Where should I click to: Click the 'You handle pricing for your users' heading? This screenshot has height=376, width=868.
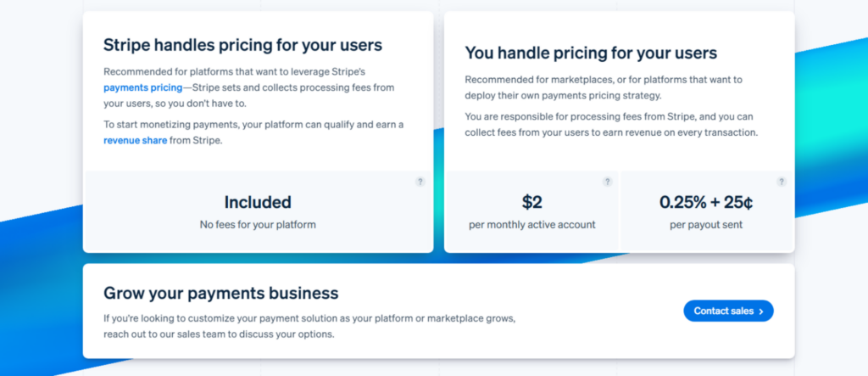[x=591, y=53]
